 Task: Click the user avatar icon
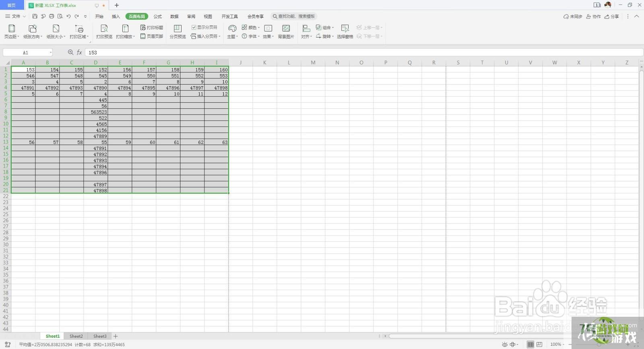click(x=608, y=5)
